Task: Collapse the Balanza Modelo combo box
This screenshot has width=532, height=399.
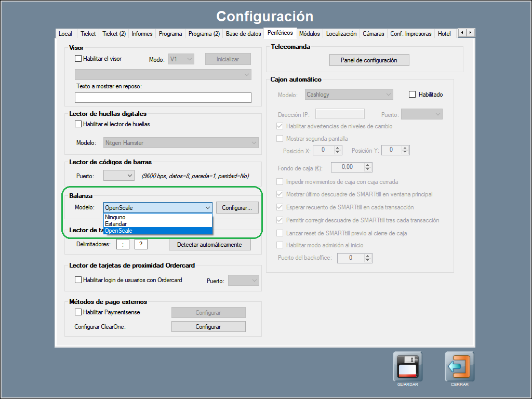Action: click(207, 208)
